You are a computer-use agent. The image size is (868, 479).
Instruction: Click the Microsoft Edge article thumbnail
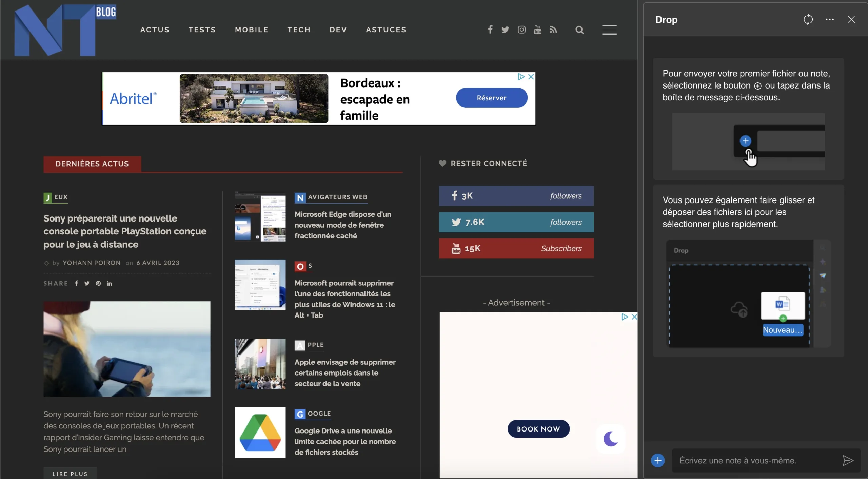click(x=260, y=216)
